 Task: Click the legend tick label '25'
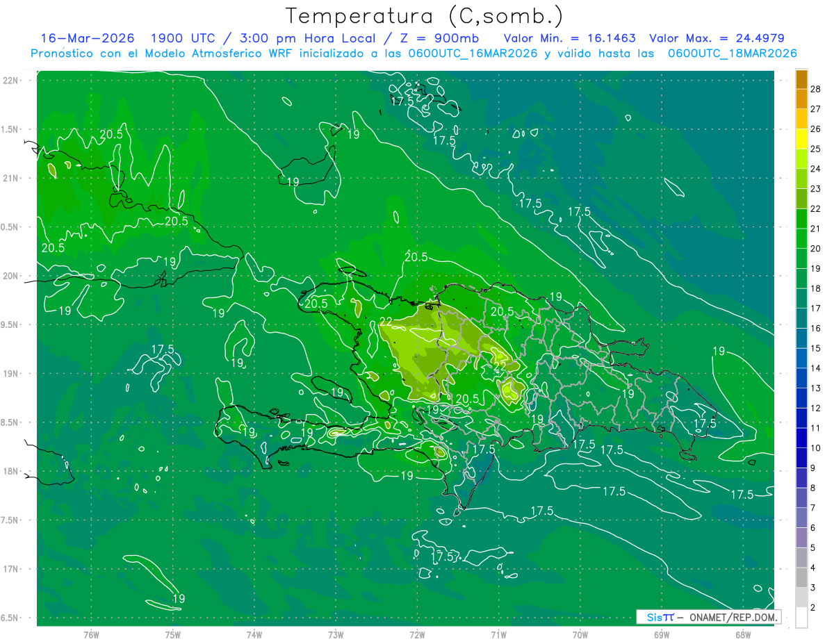click(x=816, y=149)
